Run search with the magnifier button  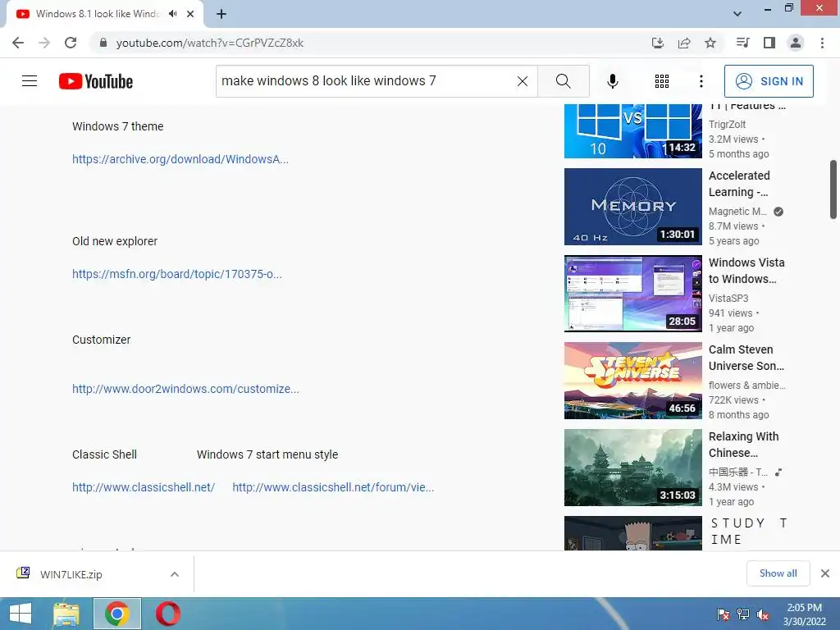(563, 81)
